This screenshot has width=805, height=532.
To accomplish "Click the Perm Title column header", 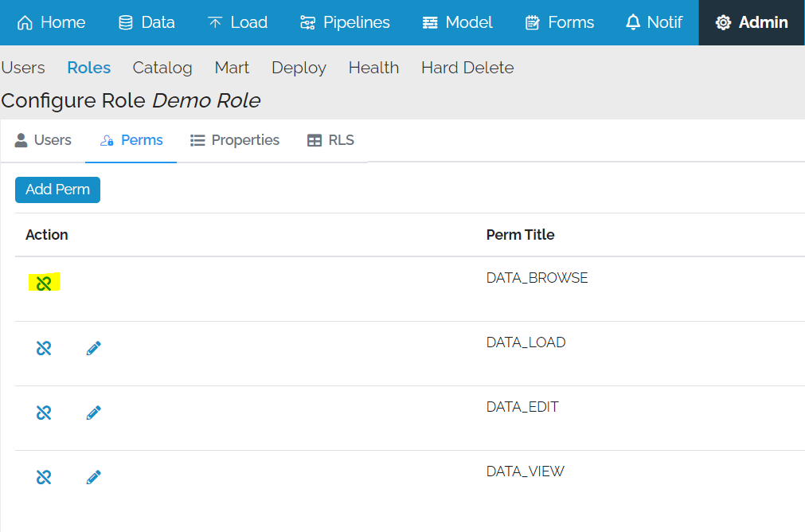I will click(520, 235).
